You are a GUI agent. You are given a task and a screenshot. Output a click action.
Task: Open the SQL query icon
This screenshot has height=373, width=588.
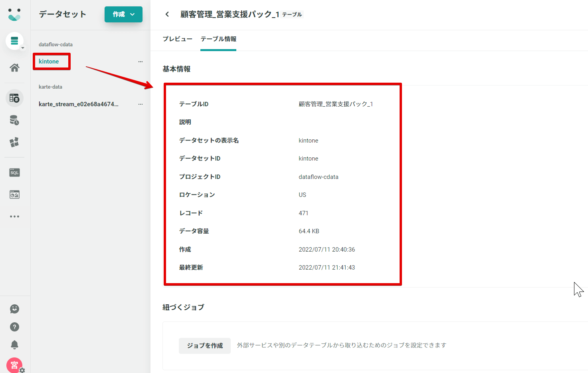pyautogui.click(x=14, y=173)
